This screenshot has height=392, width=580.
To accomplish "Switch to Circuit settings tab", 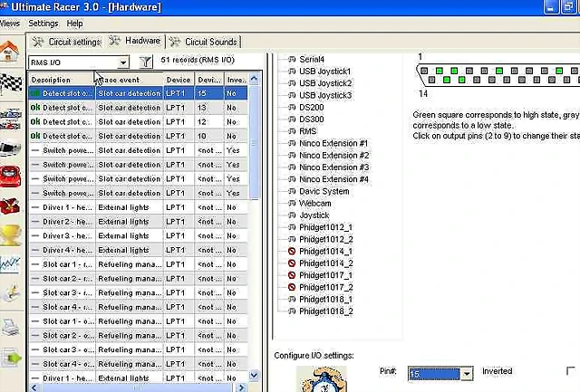I will coord(66,42).
